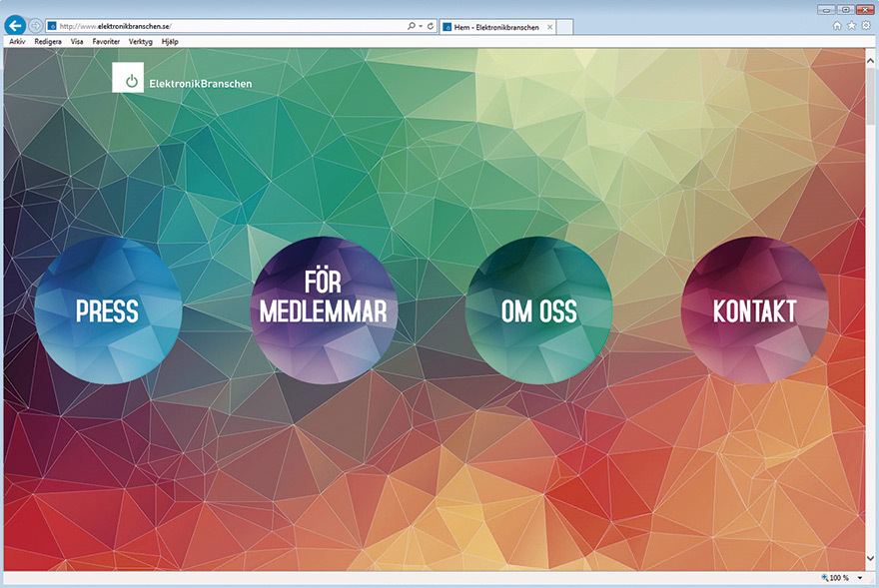Image resolution: width=879 pixels, height=588 pixels.
Task: Open browser tools gear icon
Action: tap(866, 26)
